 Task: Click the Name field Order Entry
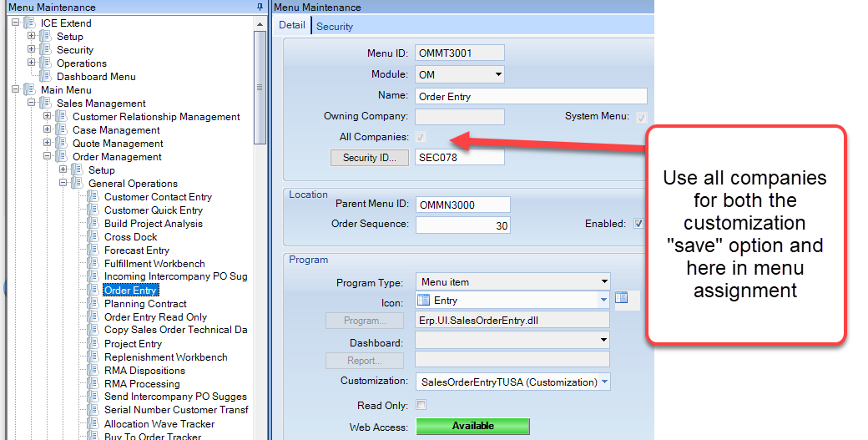pyautogui.click(x=531, y=96)
